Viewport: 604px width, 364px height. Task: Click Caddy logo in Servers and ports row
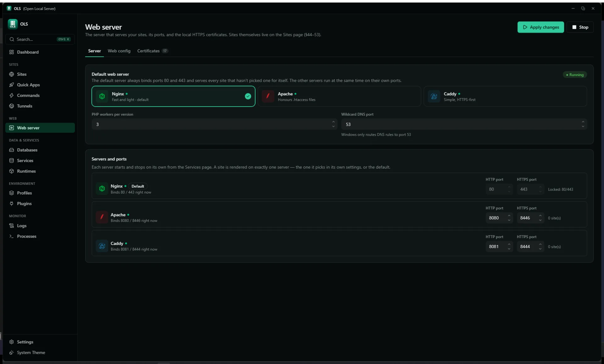pyautogui.click(x=102, y=246)
